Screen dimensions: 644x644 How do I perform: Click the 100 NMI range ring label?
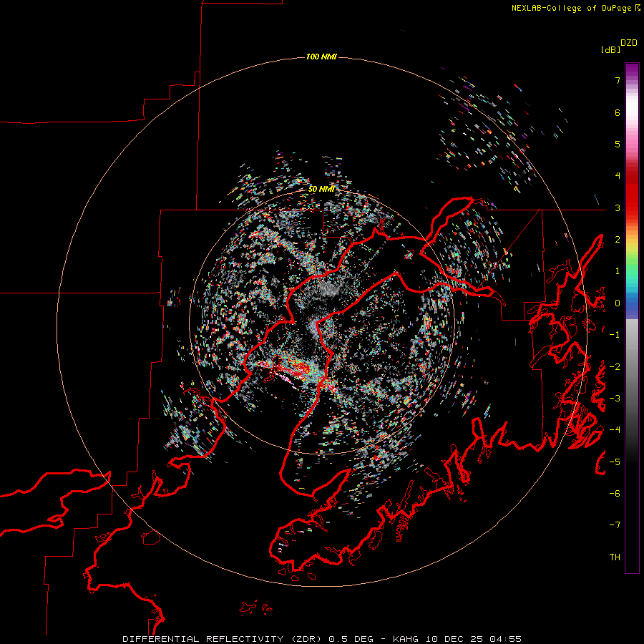pyautogui.click(x=321, y=57)
